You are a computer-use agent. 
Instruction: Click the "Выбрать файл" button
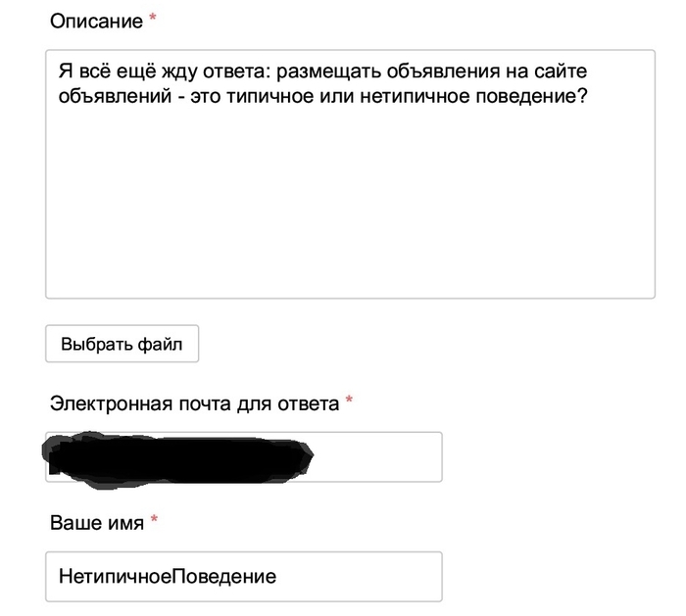click(122, 345)
